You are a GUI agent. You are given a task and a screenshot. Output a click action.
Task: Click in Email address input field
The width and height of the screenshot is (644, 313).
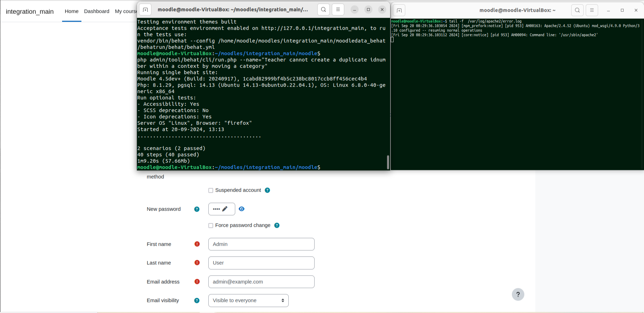pos(261,282)
